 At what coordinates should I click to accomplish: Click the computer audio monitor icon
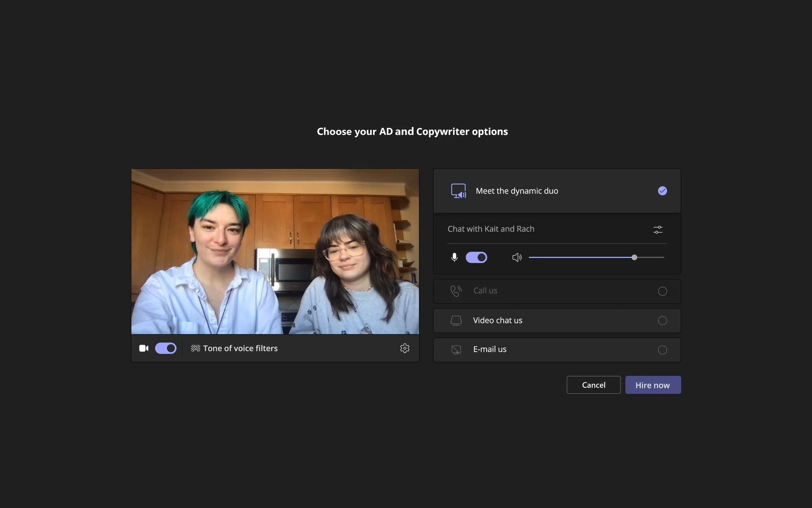coord(458,191)
